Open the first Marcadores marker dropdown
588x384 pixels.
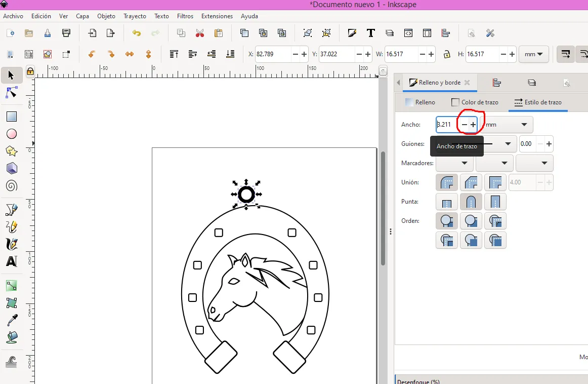454,163
